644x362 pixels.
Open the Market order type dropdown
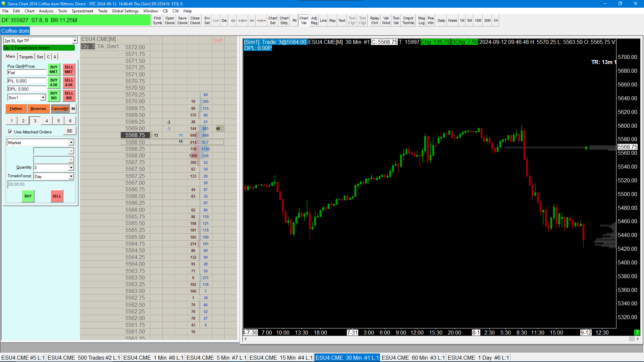(71, 142)
